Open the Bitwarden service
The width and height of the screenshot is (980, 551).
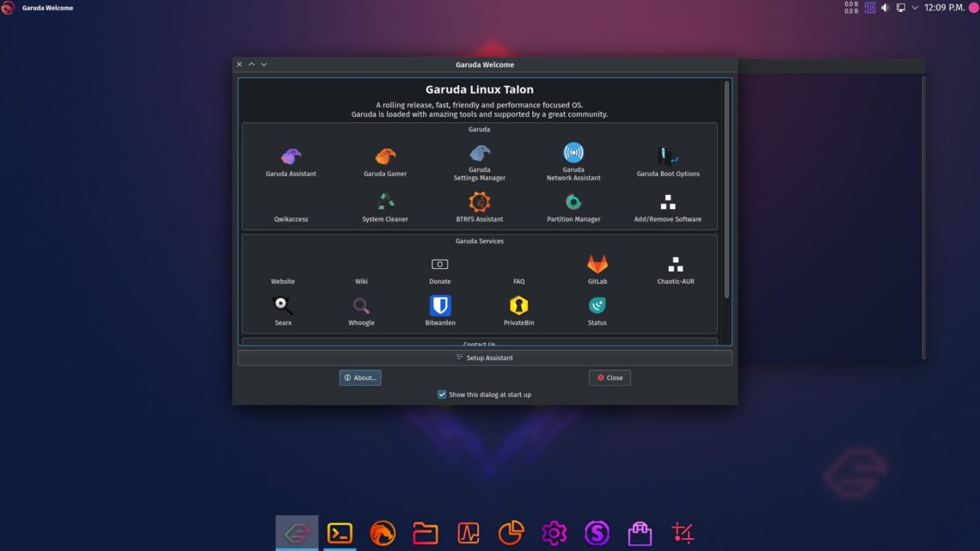pyautogui.click(x=439, y=309)
